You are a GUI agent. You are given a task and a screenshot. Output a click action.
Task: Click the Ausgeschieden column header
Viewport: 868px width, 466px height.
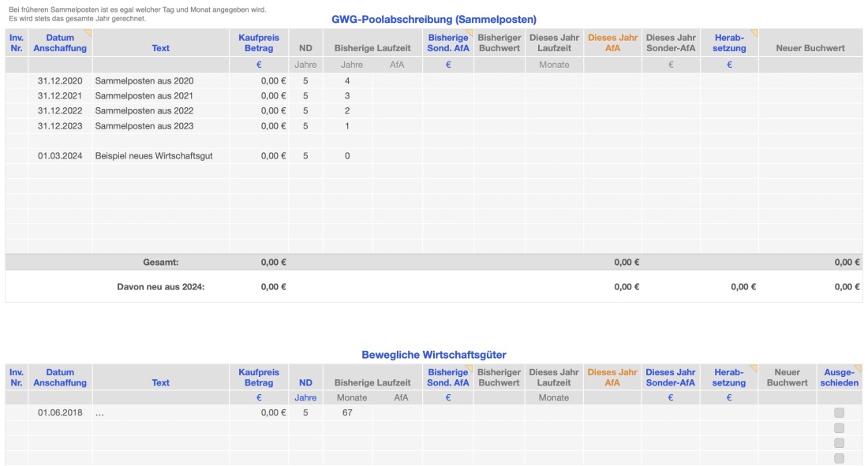(x=841, y=377)
